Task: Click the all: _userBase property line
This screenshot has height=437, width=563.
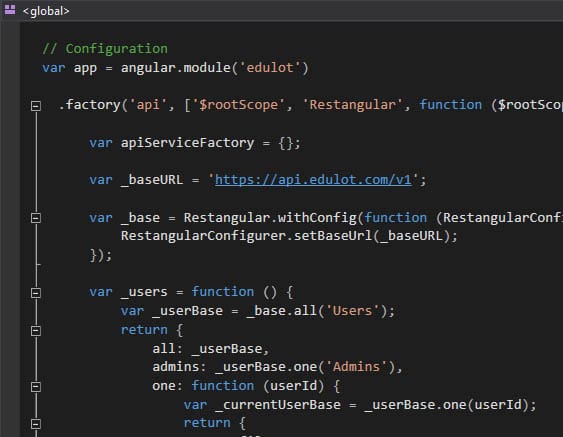Action: click(x=210, y=348)
